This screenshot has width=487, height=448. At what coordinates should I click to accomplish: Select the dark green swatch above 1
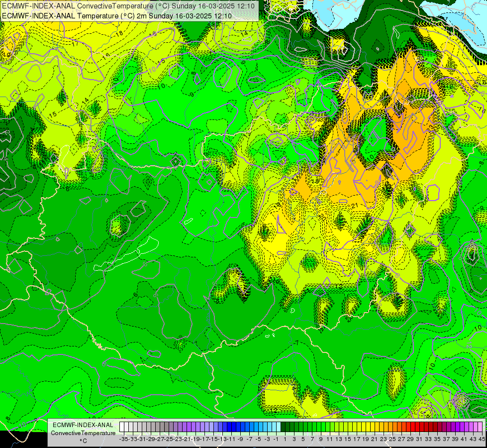pyautogui.click(x=283, y=427)
